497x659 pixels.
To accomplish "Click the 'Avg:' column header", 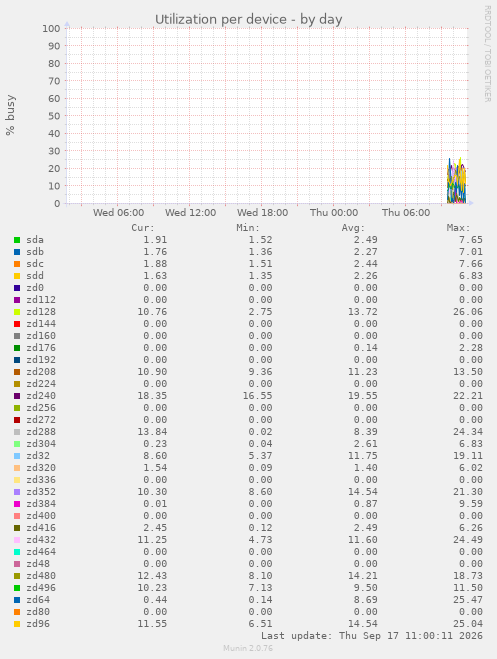I will pyautogui.click(x=353, y=228).
